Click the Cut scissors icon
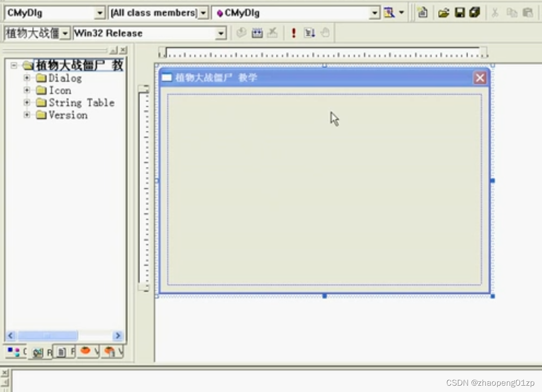Image resolution: width=542 pixels, height=392 pixels. (x=495, y=13)
